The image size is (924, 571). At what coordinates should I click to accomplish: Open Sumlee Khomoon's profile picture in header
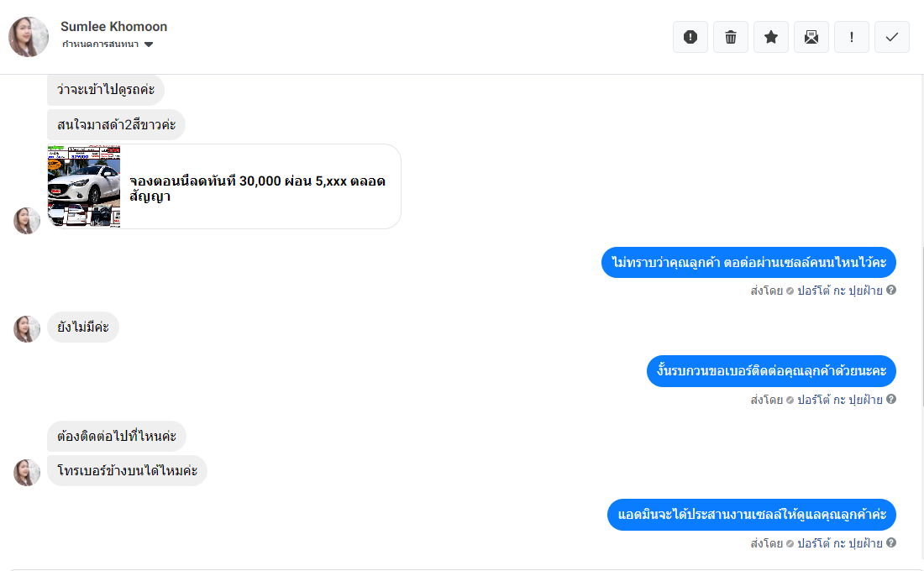[29, 37]
